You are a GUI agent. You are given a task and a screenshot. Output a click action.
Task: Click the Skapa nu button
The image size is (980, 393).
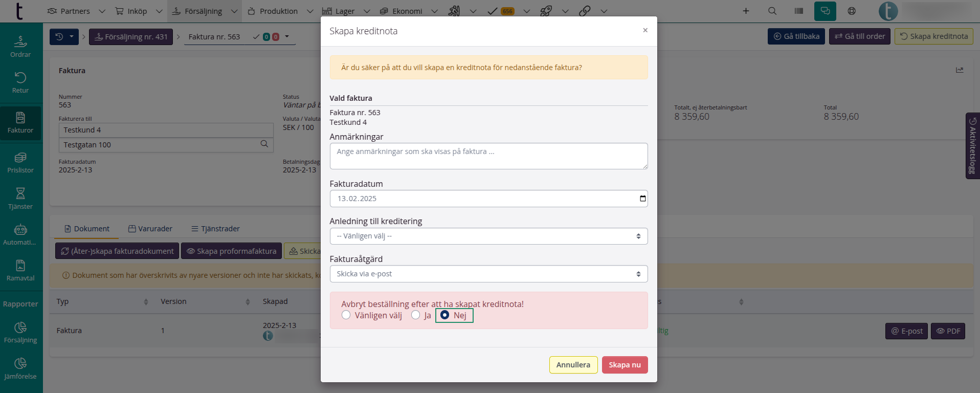[625, 365]
